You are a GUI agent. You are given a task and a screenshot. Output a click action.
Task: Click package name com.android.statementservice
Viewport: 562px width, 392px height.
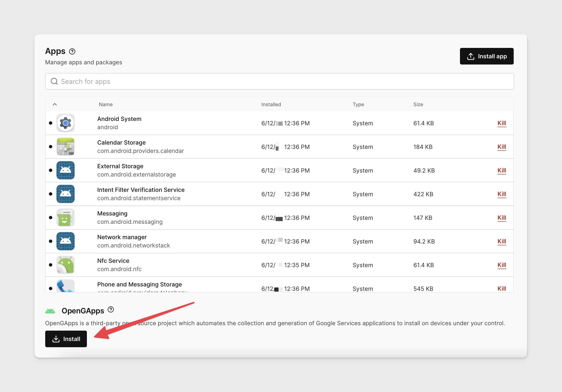pos(139,198)
